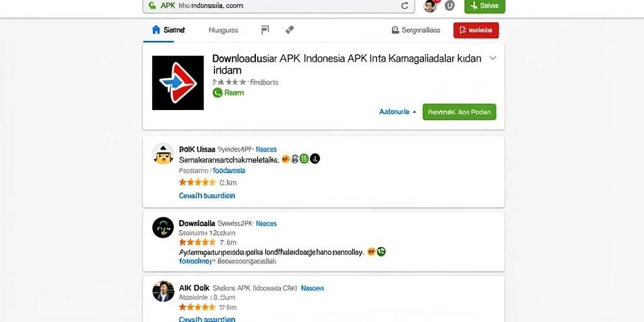Click the AIK Dolk review star rating
This screenshot has width=644, height=322.
click(x=197, y=307)
